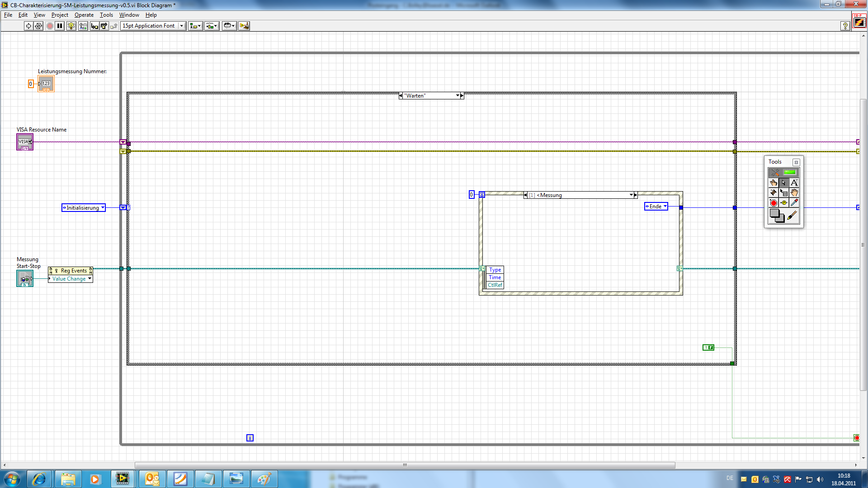868x488 pixels.
Task: Select the Text labeling tool
Action: [x=794, y=183]
